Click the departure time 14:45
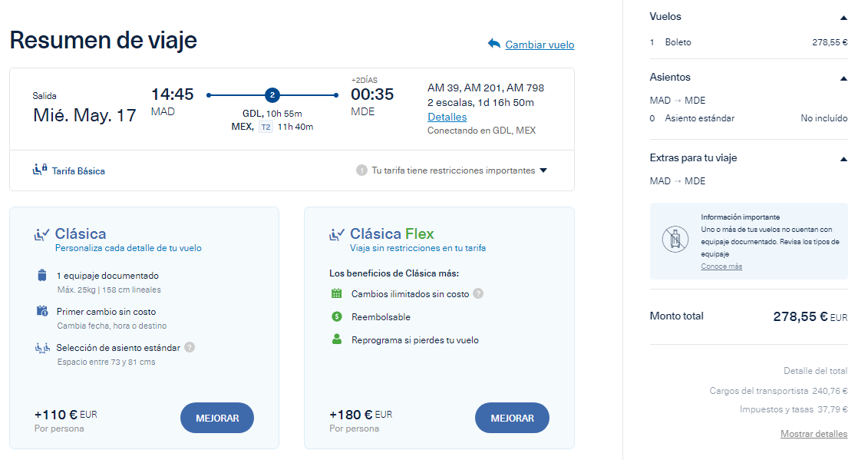This screenshot has width=868, height=460. (172, 94)
